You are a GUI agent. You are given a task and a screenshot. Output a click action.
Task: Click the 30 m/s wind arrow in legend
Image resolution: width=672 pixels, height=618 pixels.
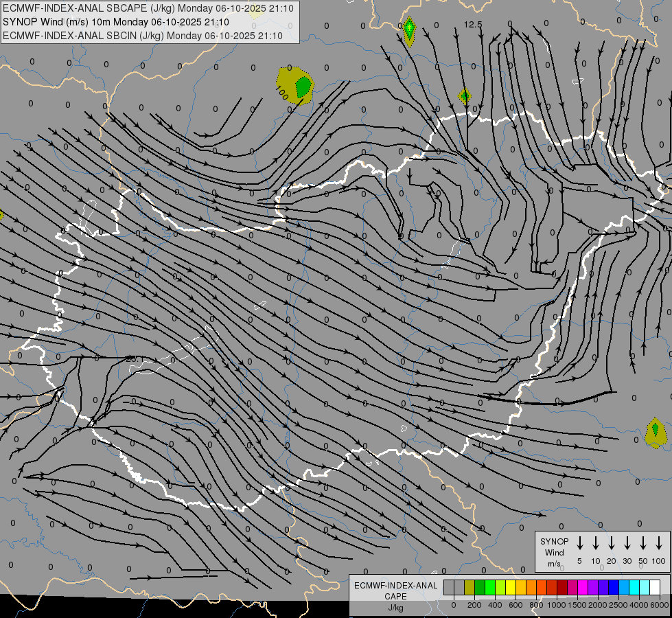[x=627, y=543]
